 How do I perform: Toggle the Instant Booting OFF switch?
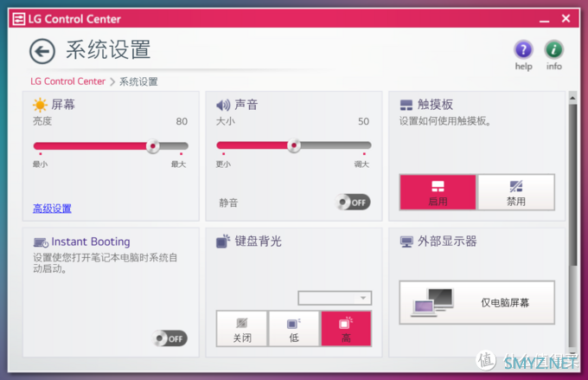click(169, 338)
